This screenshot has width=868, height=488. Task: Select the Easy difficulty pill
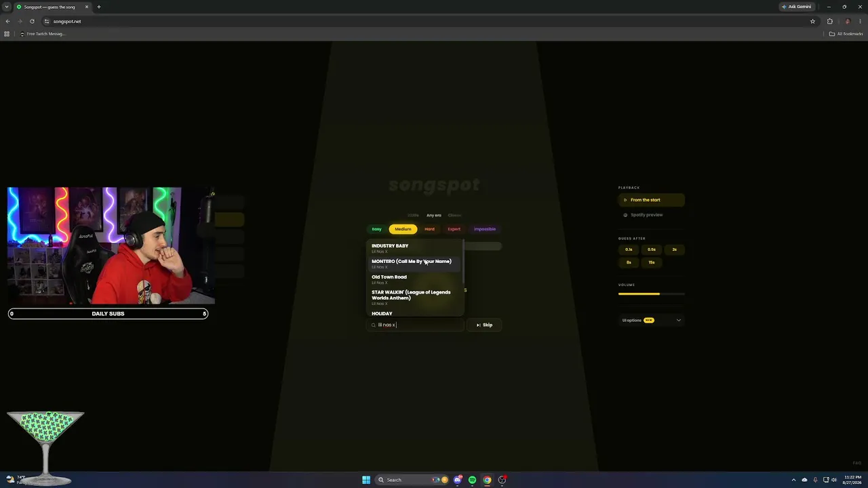(376, 229)
